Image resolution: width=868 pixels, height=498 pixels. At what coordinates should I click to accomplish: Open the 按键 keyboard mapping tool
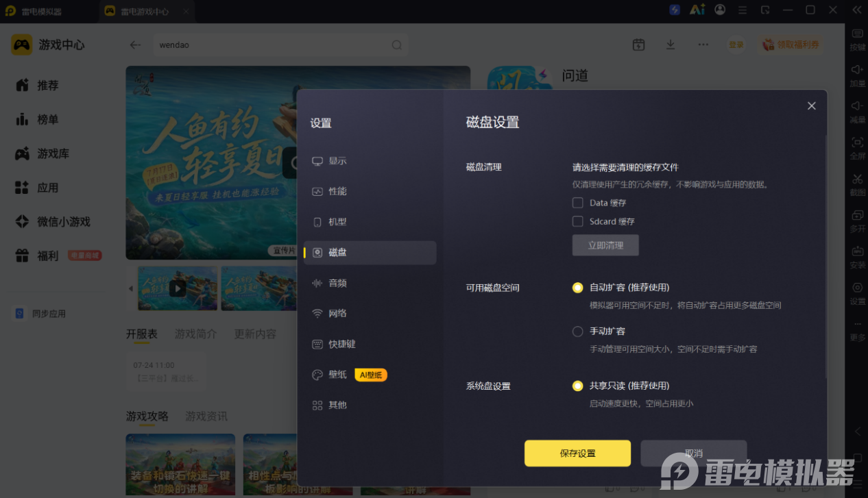(858, 40)
